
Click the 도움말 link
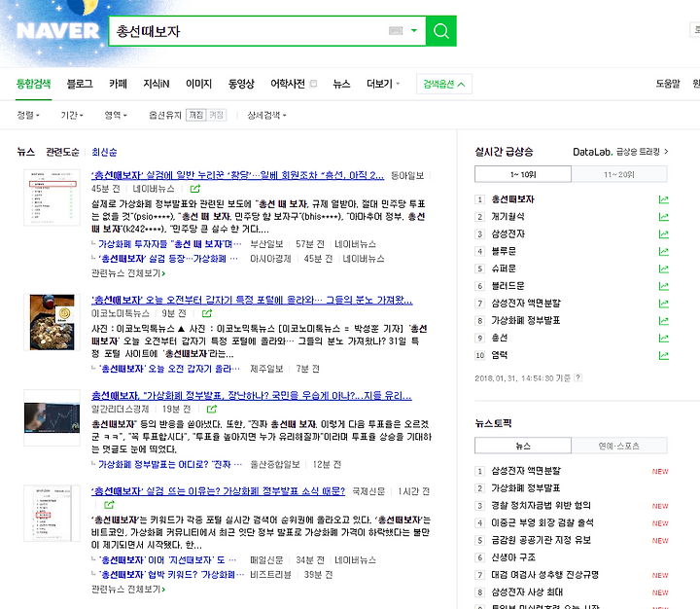667,84
